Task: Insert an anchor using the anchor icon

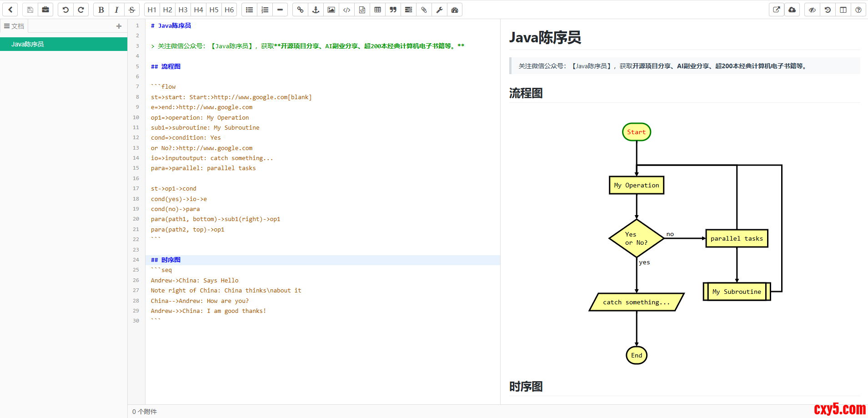Action: (316, 10)
